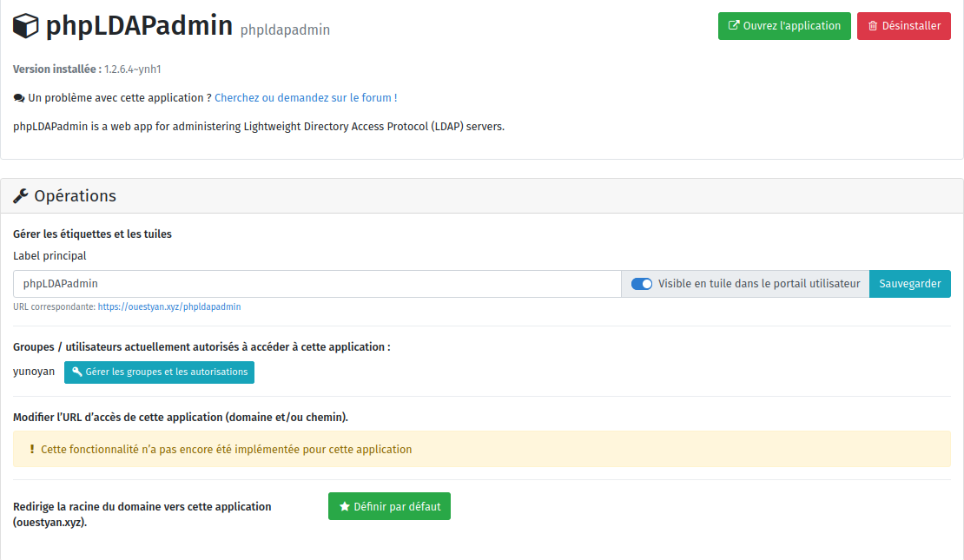Click the exclamation icon in yellow warning
This screenshot has width=964, height=560.
click(x=32, y=449)
